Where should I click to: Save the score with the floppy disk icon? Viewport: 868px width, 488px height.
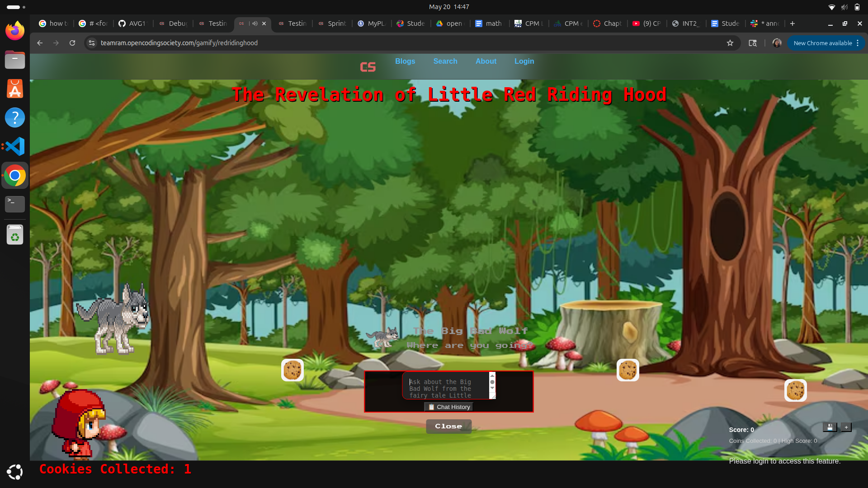coord(830,427)
